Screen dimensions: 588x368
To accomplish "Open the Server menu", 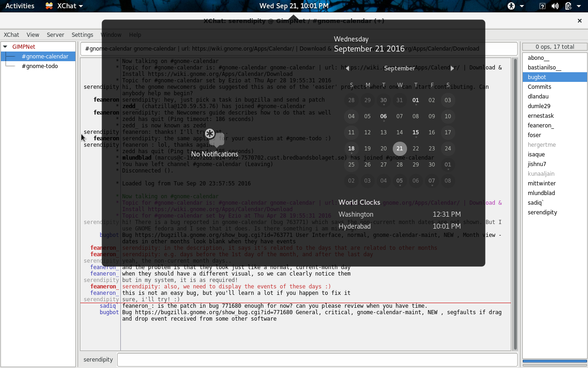I will coord(56,34).
